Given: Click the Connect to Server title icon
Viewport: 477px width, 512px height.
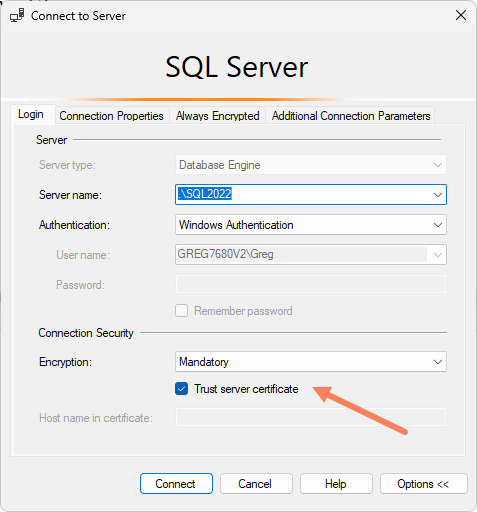Looking at the screenshot, I should tap(17, 15).
